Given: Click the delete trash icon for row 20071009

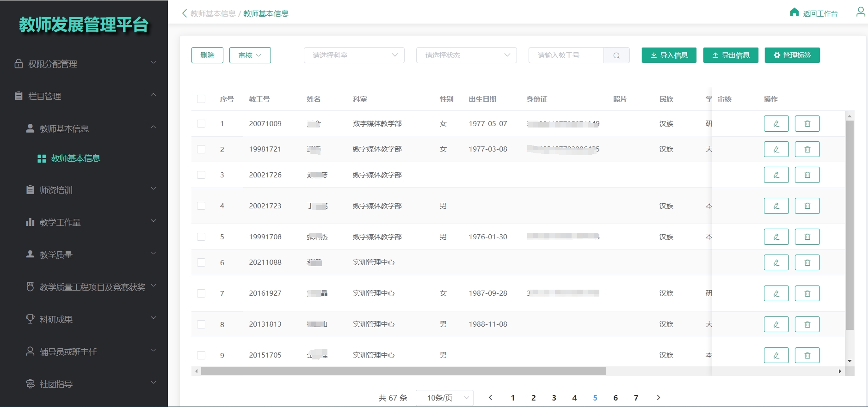Looking at the screenshot, I should (x=807, y=124).
